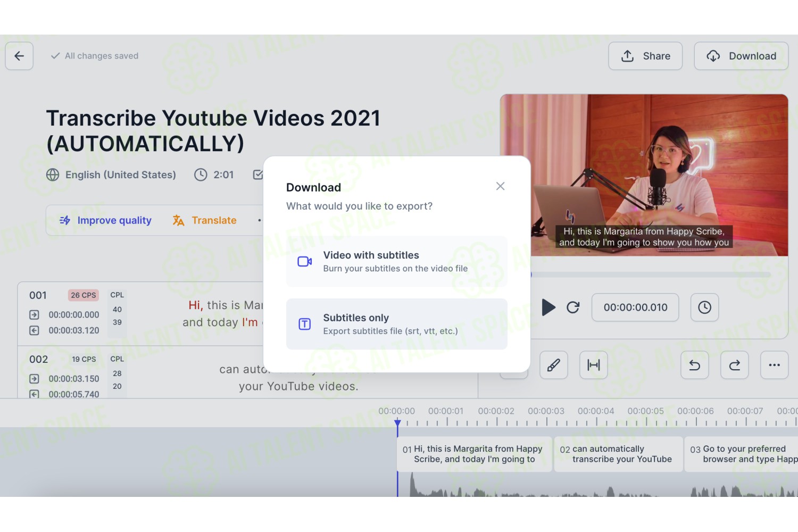Screen dimensions: 798x532
Task: Click the 2:01 duration clock icon
Action: (x=201, y=174)
